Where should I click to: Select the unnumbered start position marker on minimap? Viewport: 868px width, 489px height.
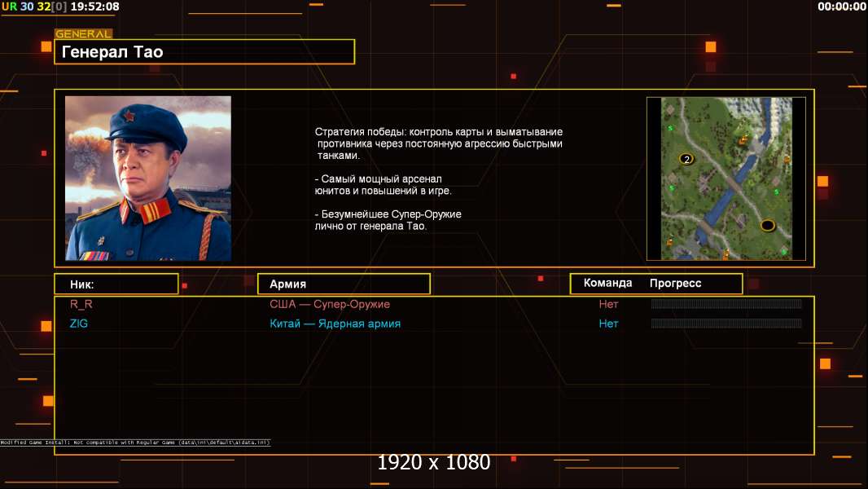(768, 226)
